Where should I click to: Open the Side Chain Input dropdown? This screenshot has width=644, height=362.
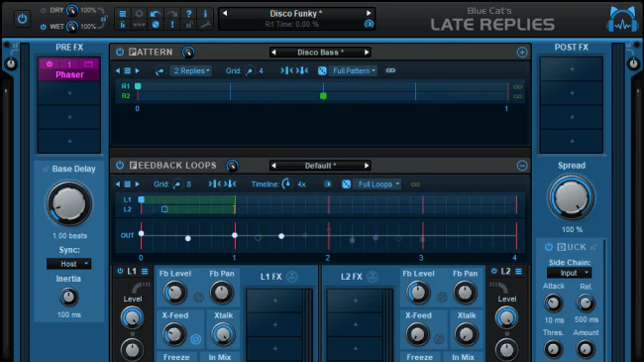[x=570, y=273]
